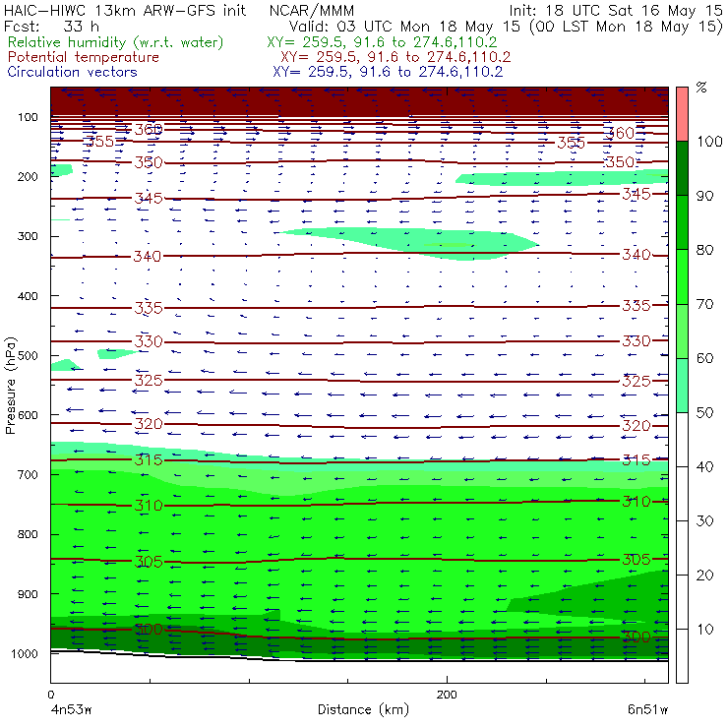
Task: Click the left-hand '320' contour label
Action: (149, 424)
